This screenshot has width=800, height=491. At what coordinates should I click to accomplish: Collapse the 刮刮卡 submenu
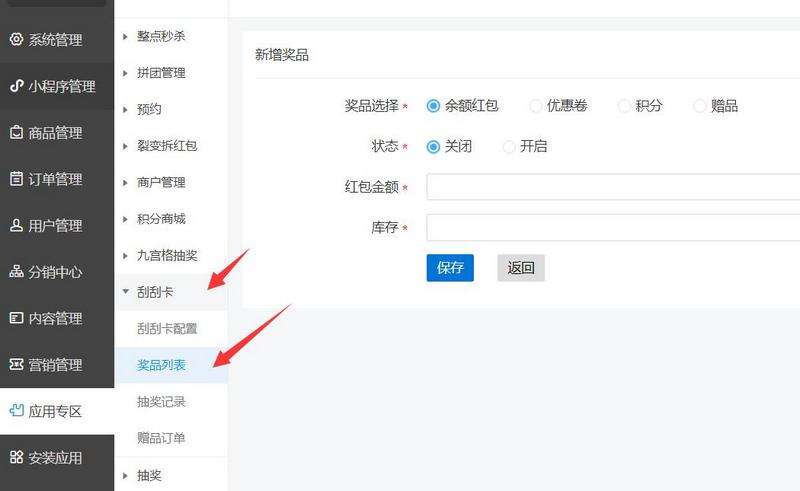(155, 292)
